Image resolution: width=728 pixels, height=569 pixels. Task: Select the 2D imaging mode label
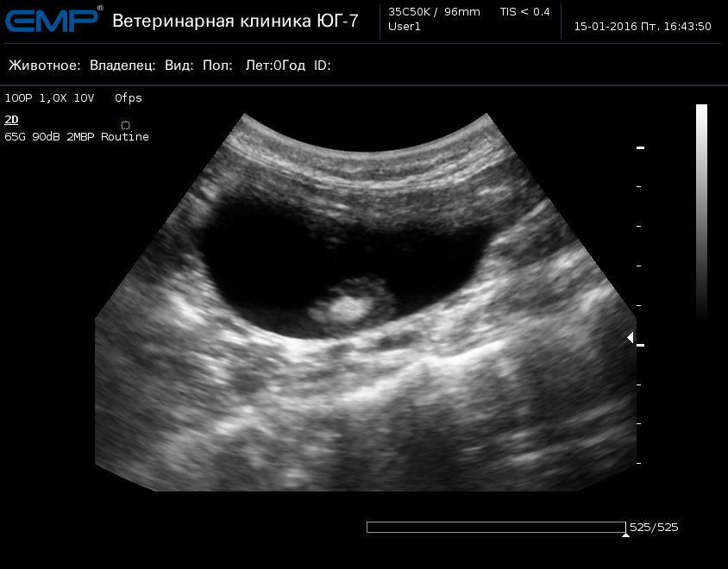11,120
